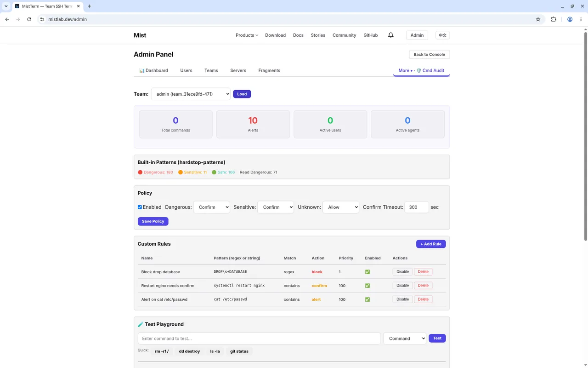Open the browser extensions puzzle icon

(553, 19)
